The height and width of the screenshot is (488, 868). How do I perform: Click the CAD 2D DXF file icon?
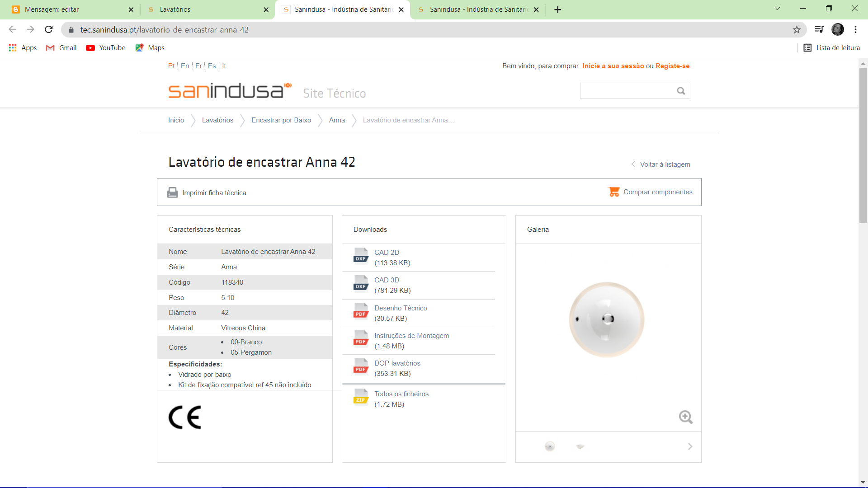point(361,255)
